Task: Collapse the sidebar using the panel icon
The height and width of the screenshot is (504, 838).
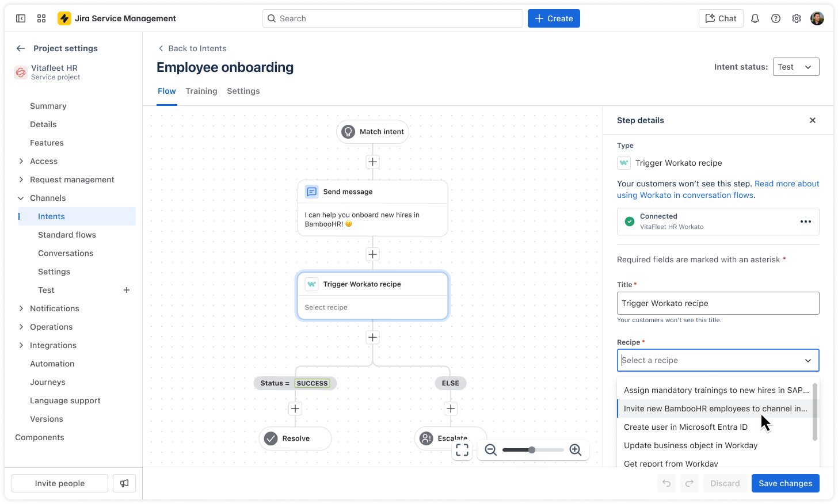Action: pyautogui.click(x=21, y=18)
